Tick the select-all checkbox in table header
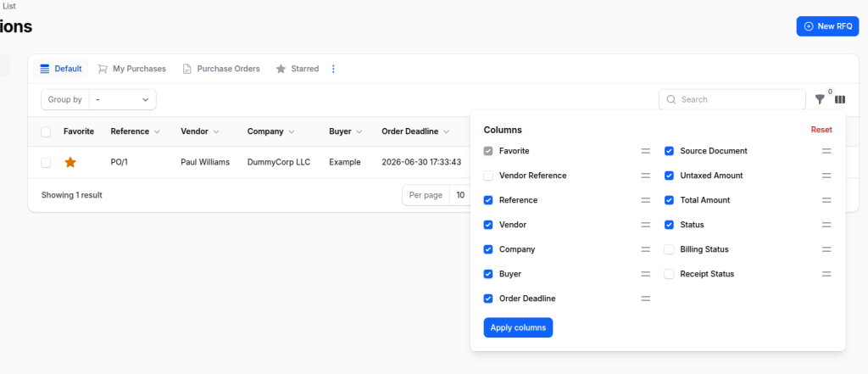868x374 pixels. pyautogui.click(x=46, y=131)
